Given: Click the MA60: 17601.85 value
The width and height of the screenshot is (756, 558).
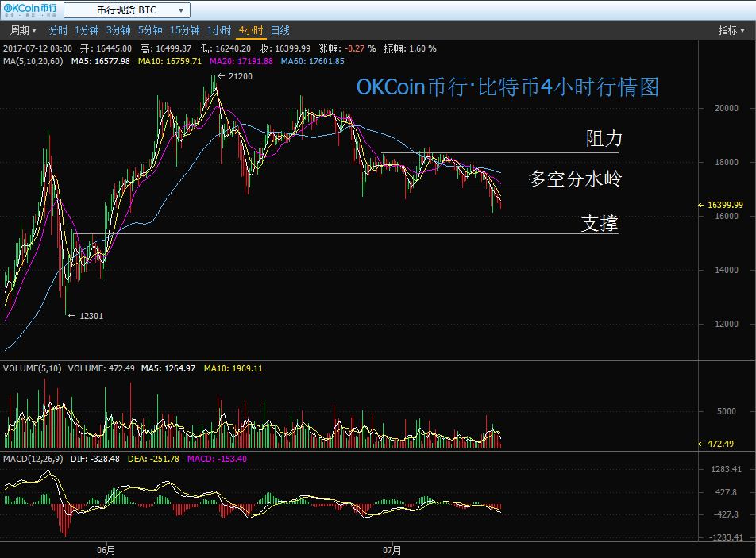Looking at the screenshot, I should coord(312,61).
